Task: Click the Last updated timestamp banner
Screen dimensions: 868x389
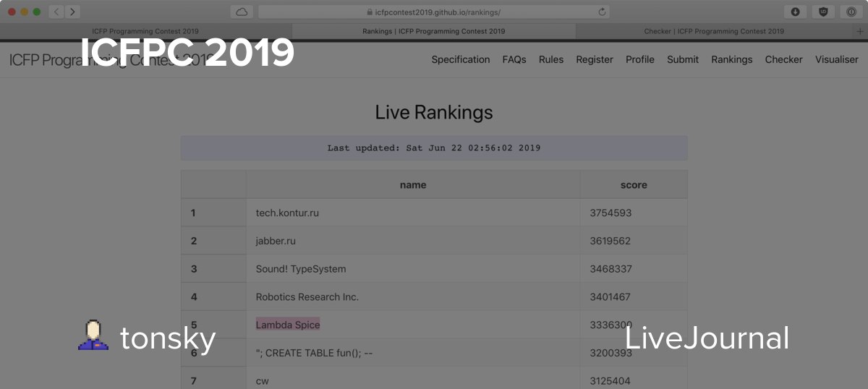Action: pyautogui.click(x=434, y=148)
